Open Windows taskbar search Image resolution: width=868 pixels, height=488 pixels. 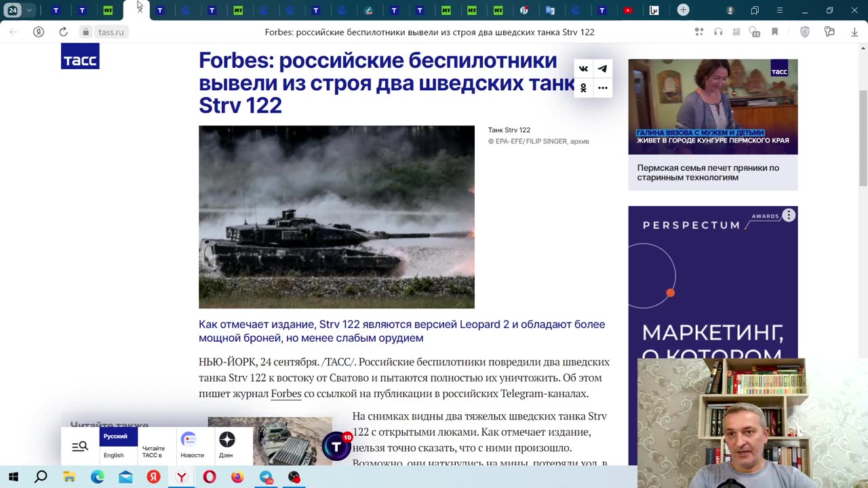click(41, 477)
